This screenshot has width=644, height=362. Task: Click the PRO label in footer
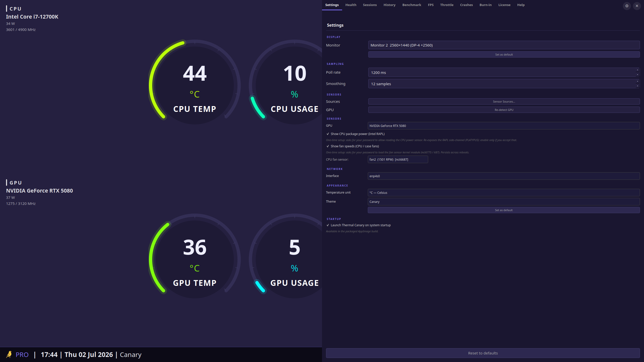click(x=22, y=355)
